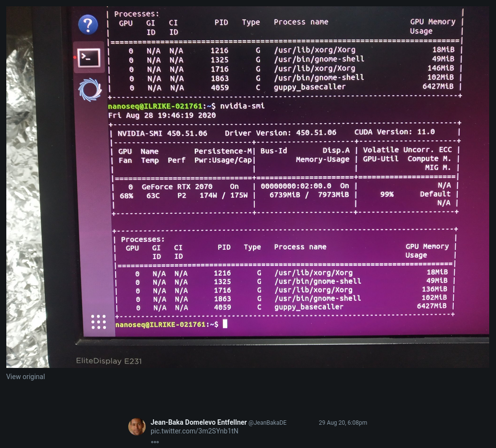Click the terminal cursor at the last prompt
This screenshot has height=448, width=496.
pos(225,324)
